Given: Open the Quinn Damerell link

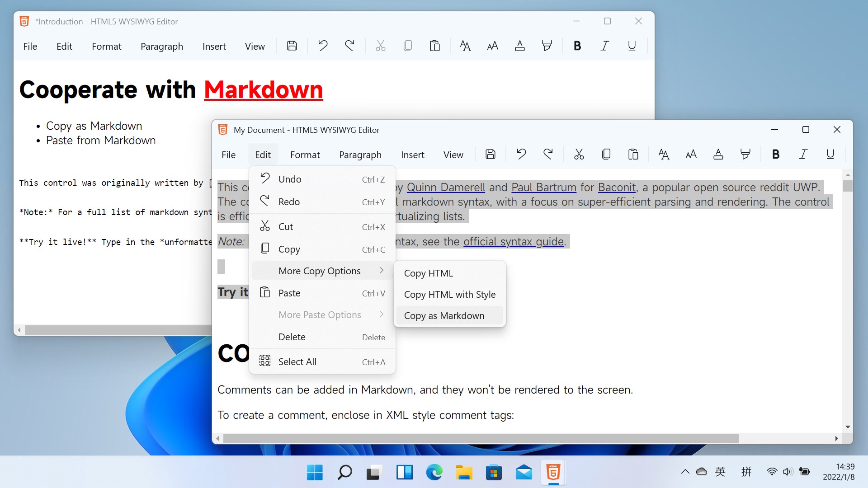Looking at the screenshot, I should (x=445, y=187).
